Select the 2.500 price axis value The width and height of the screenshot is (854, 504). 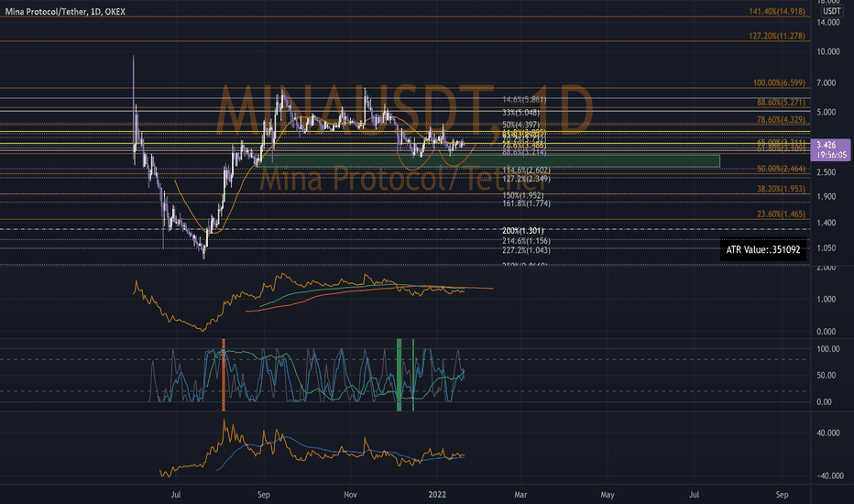[x=827, y=172]
